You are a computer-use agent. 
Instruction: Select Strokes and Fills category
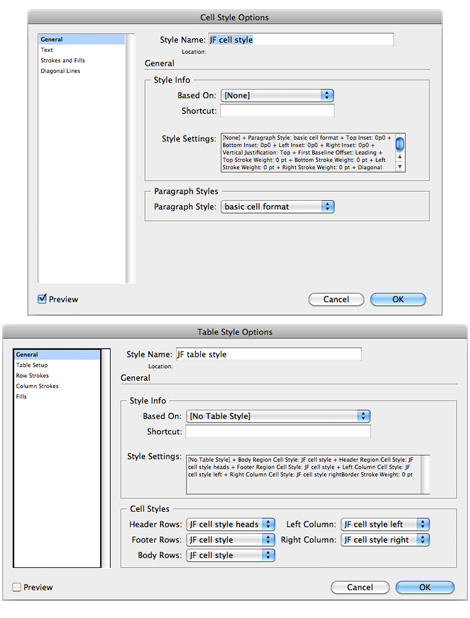[62, 60]
